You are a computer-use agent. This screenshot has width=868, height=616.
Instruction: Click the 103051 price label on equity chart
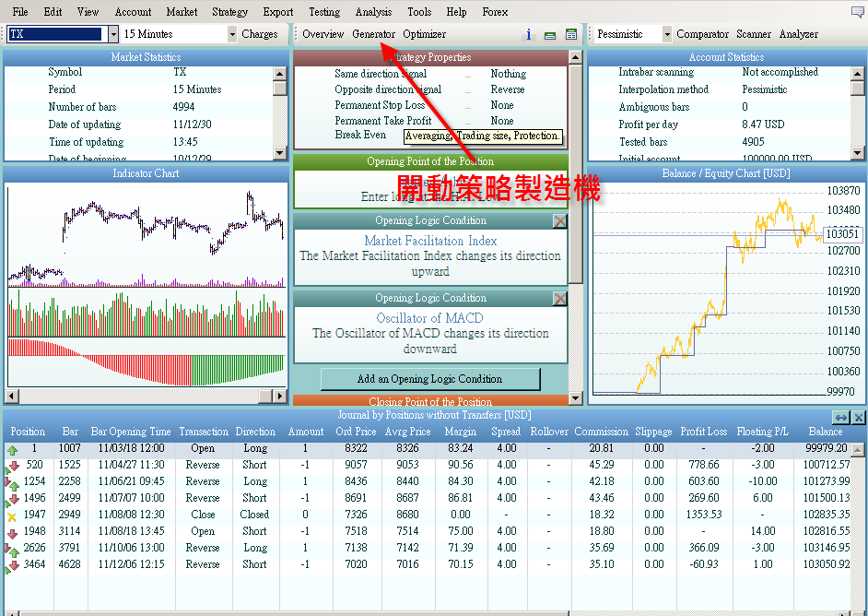(842, 234)
